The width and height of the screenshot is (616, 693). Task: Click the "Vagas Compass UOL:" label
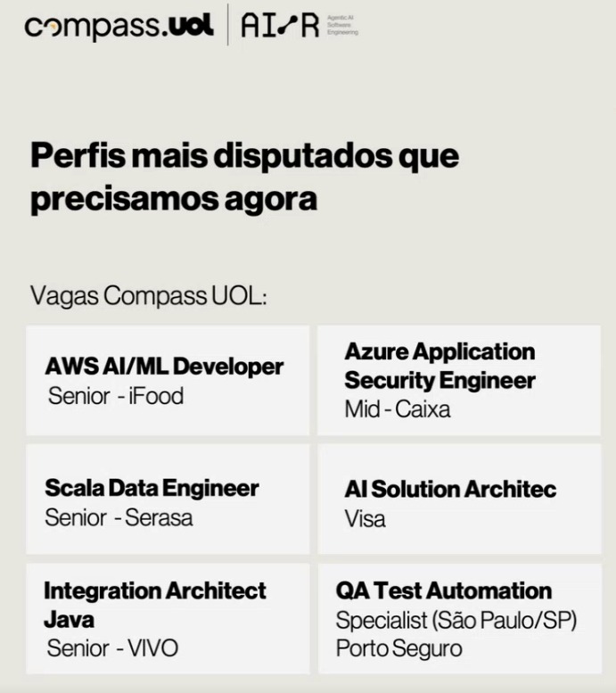coord(149,296)
